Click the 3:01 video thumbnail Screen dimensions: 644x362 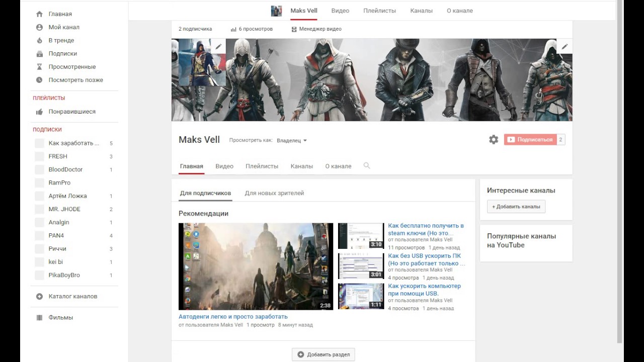pos(361,266)
